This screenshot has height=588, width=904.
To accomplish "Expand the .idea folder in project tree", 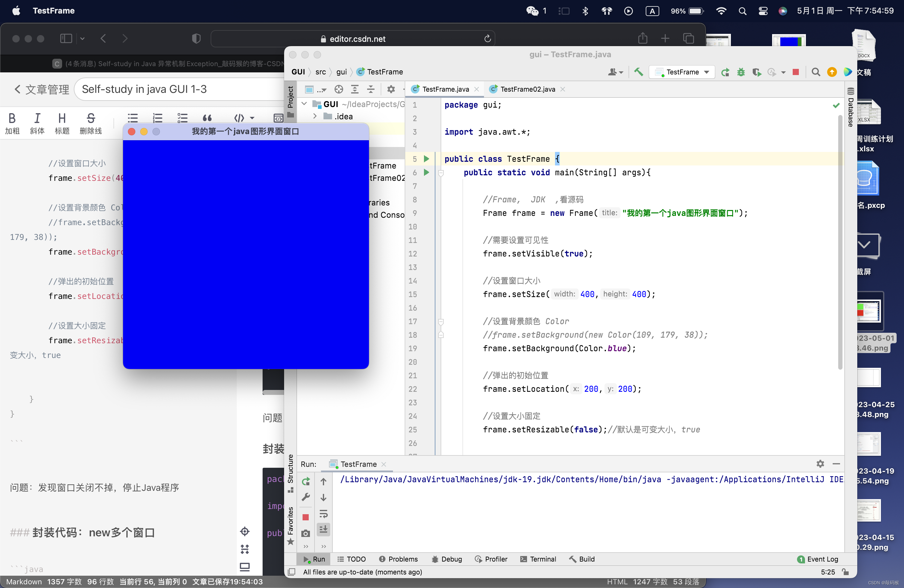I will pyautogui.click(x=315, y=116).
